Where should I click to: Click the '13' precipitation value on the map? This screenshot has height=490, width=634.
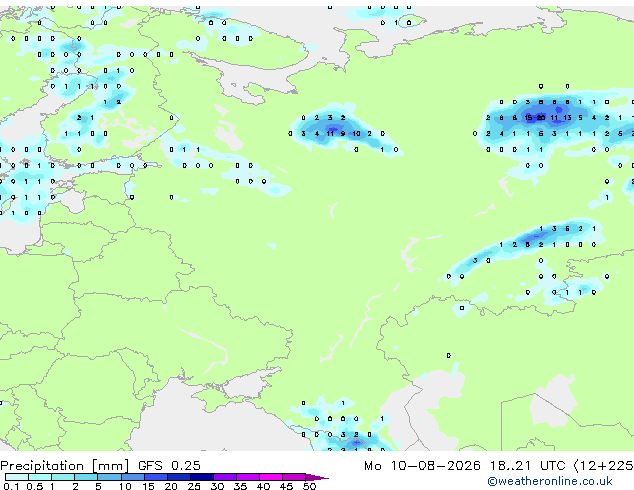coord(567,118)
